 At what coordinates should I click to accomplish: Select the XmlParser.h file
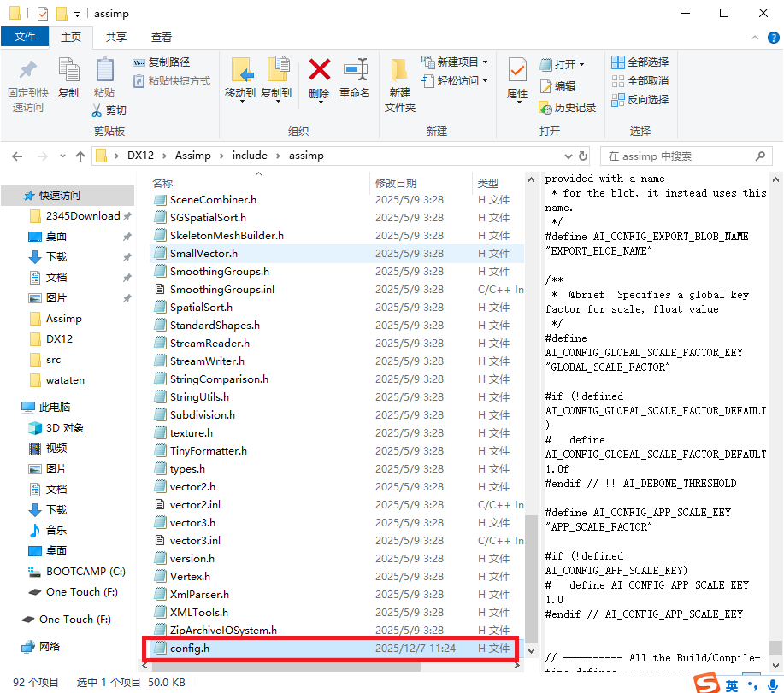[x=337, y=595]
